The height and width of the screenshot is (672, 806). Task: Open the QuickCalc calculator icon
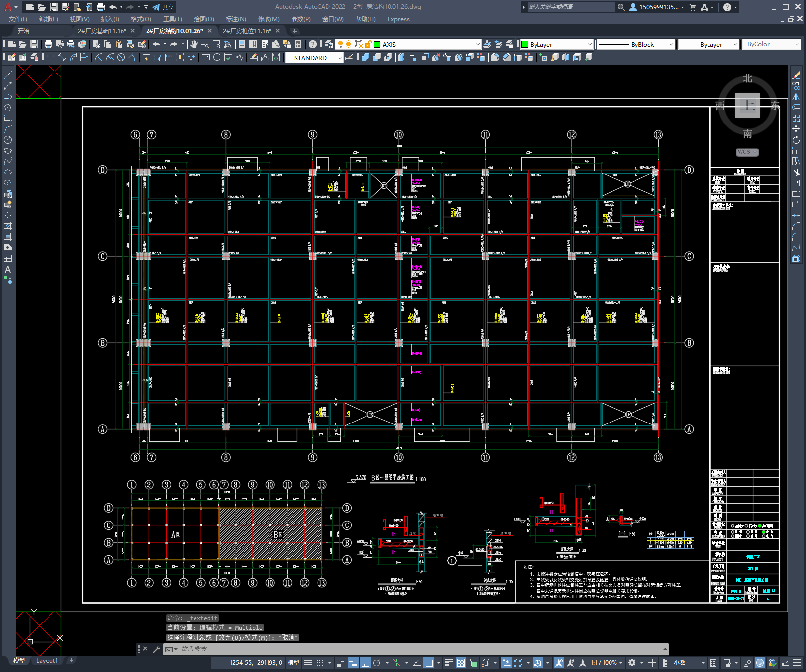(298, 44)
